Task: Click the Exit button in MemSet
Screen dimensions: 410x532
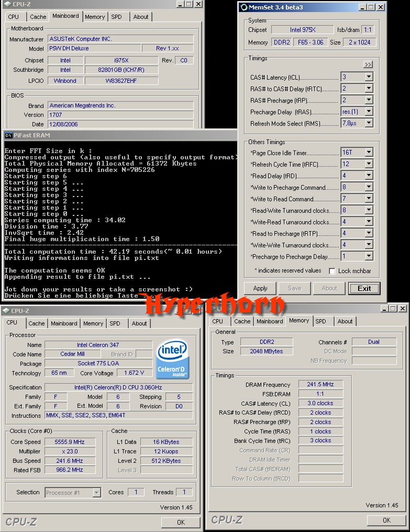Action: pos(364,288)
